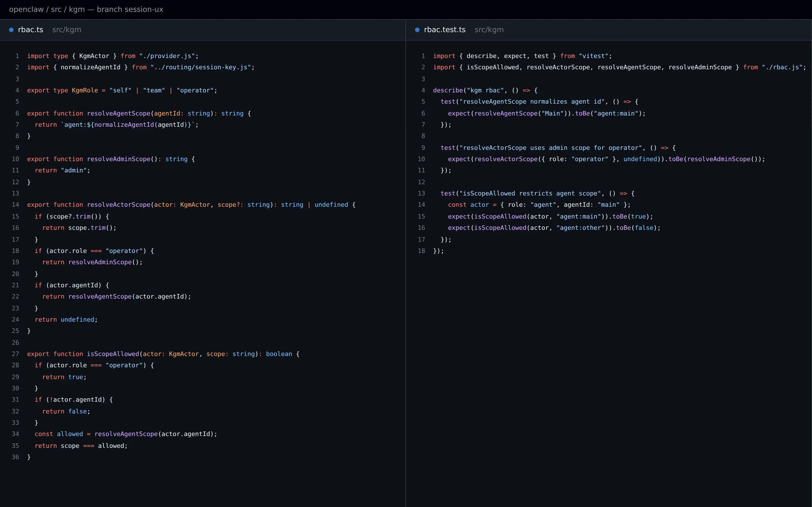
Task: Click line number 14 in rbac.ts gutter
Action: [x=16, y=204]
